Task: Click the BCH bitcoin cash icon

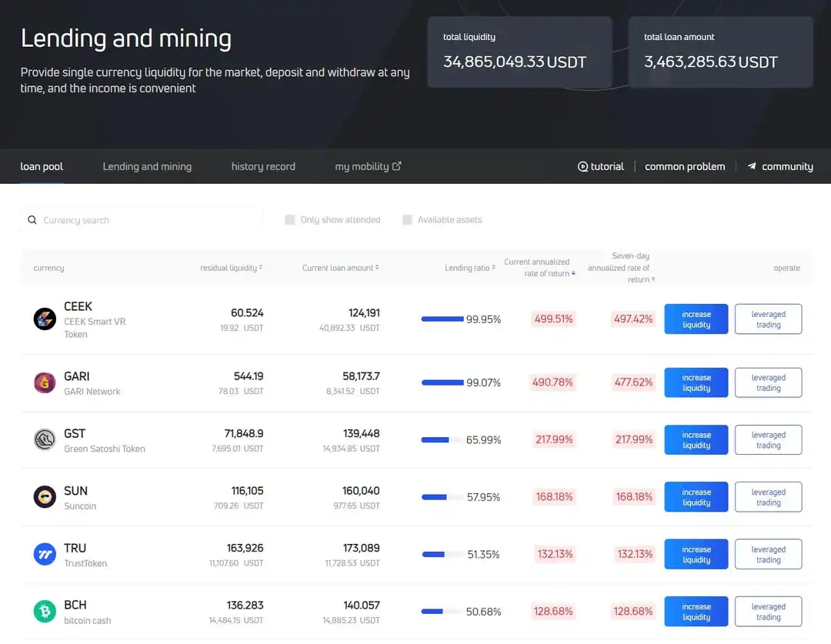Action: pyautogui.click(x=45, y=612)
